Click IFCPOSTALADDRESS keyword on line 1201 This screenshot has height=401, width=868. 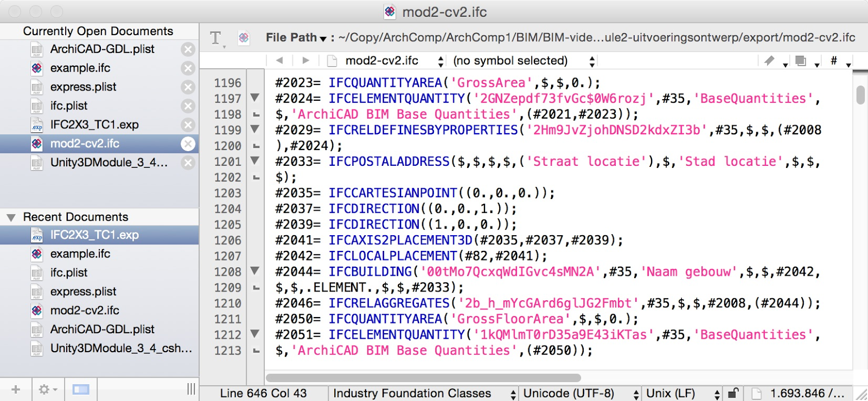click(x=389, y=162)
